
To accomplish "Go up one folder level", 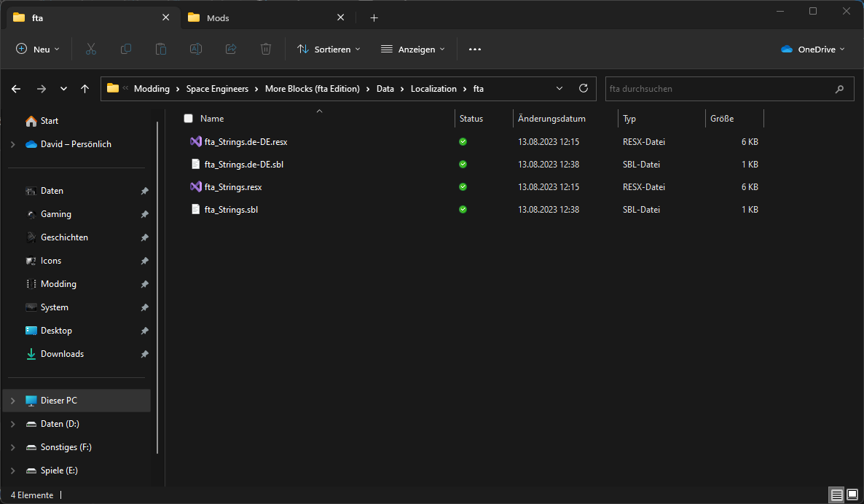I will click(85, 89).
